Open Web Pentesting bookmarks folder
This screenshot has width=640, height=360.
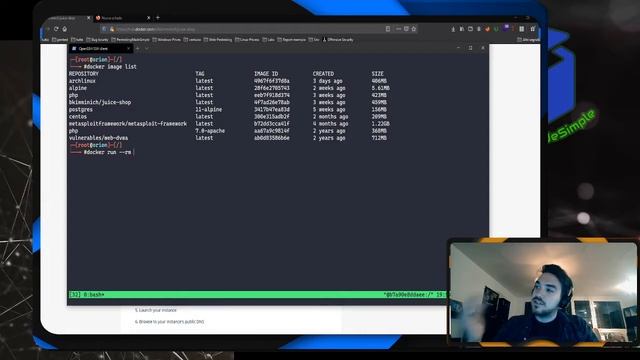pos(218,40)
